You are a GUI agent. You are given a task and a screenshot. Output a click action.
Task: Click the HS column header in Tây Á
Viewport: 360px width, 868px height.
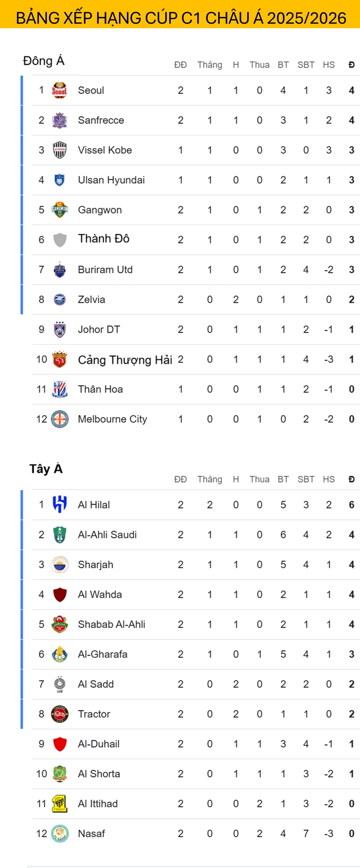pyautogui.click(x=329, y=479)
